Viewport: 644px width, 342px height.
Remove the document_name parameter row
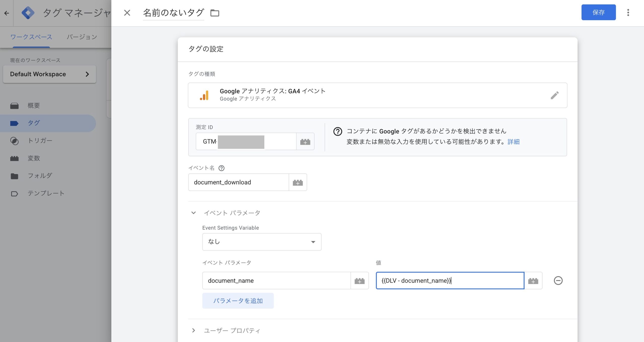pyautogui.click(x=558, y=281)
